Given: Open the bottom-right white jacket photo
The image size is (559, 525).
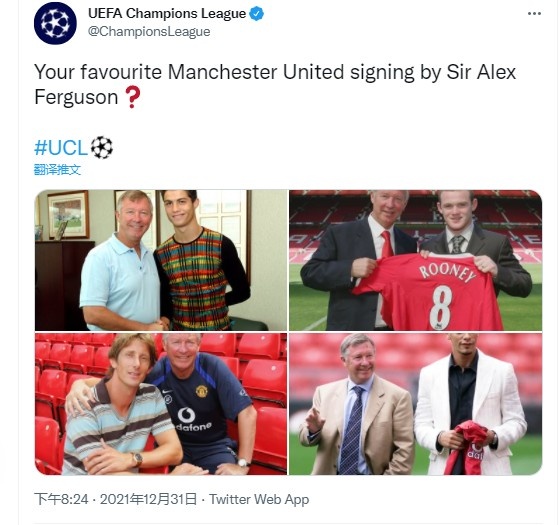Looking at the screenshot, I should 415,404.
